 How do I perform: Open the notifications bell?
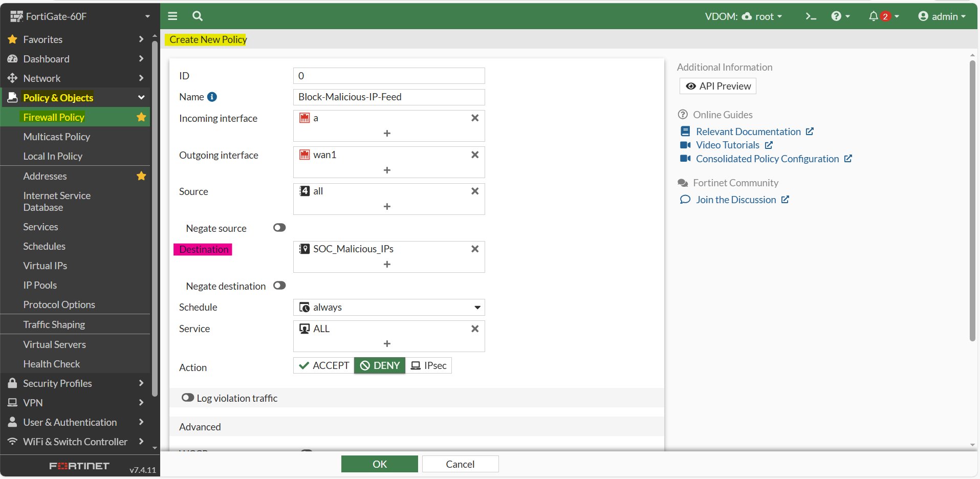pos(884,16)
